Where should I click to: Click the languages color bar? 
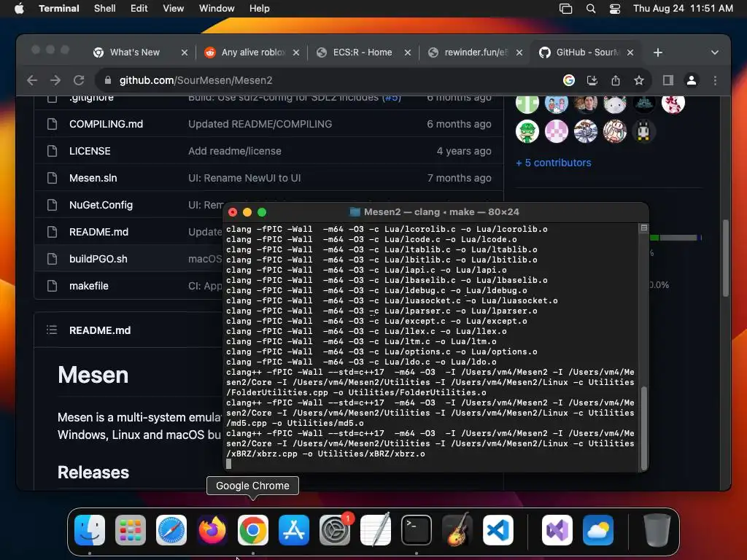pyautogui.click(x=676, y=238)
